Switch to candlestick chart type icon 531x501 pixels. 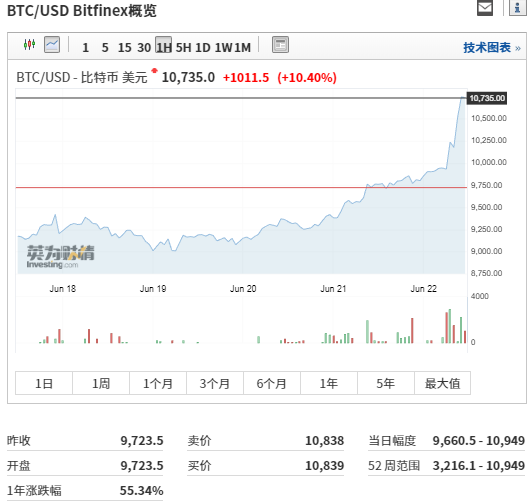29,44
